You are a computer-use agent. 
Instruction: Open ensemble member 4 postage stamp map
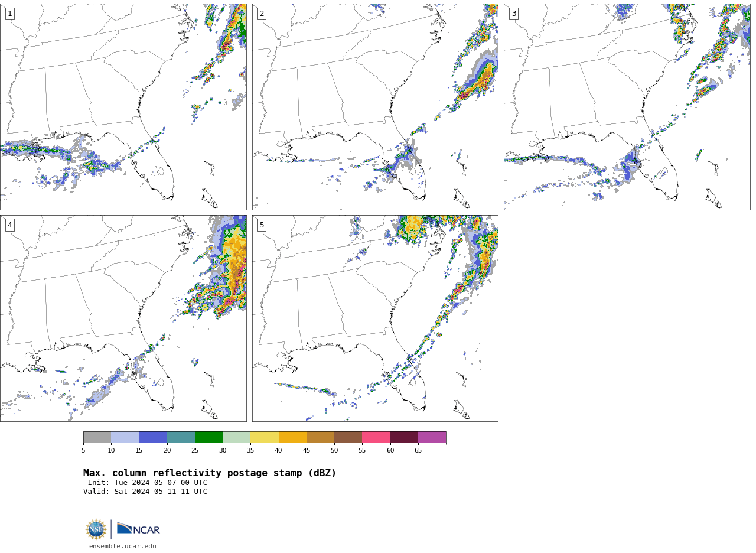pyautogui.click(x=123, y=318)
